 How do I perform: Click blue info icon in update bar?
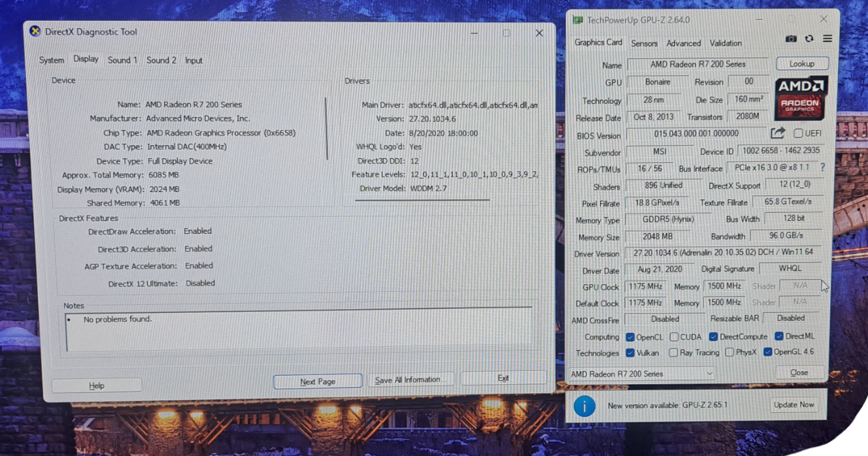(x=584, y=406)
